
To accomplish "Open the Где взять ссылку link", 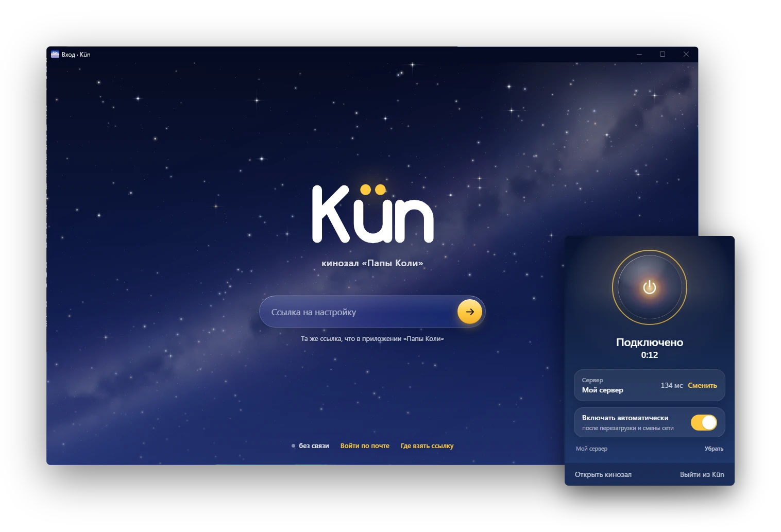I will (x=427, y=445).
